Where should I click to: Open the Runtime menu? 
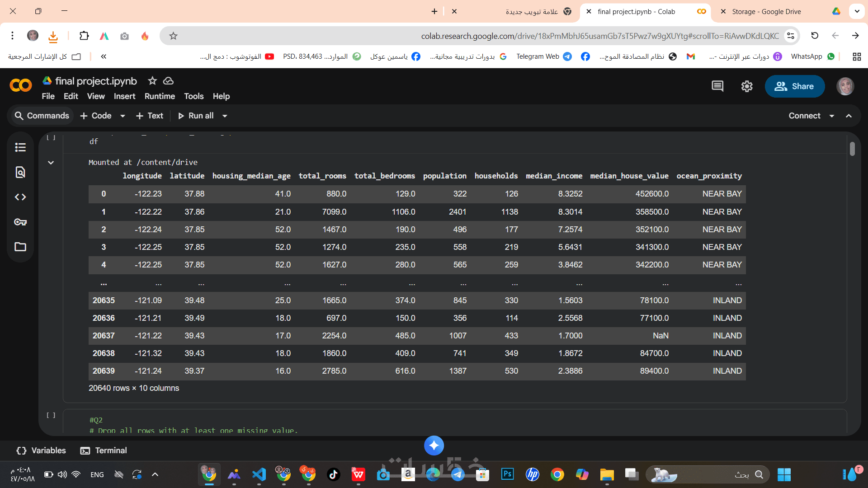coord(160,96)
